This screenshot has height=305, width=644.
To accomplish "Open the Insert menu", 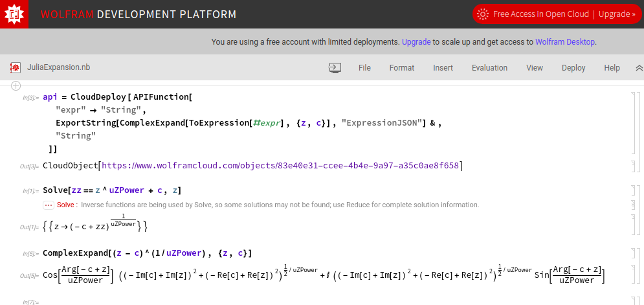I will 443,67.
